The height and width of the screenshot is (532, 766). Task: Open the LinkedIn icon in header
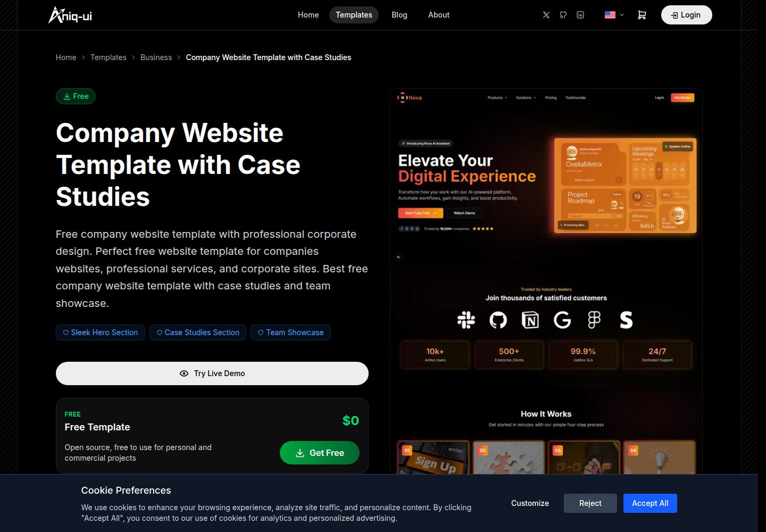click(x=580, y=15)
